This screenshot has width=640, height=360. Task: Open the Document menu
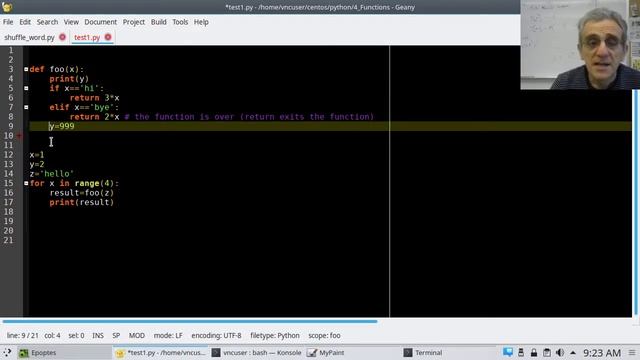click(100, 22)
